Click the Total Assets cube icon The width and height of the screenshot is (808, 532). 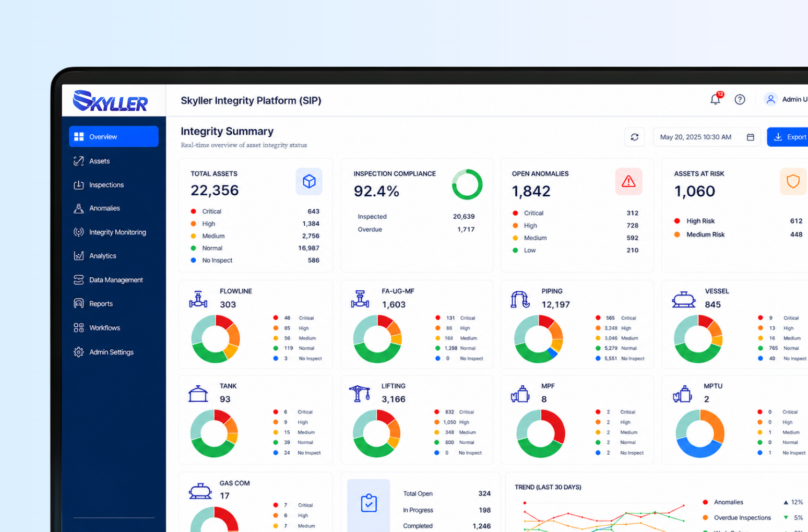pyautogui.click(x=309, y=181)
